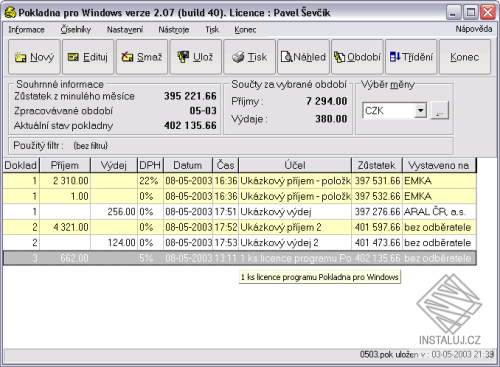Select the 662.00 cell in highlighted row

click(x=65, y=258)
